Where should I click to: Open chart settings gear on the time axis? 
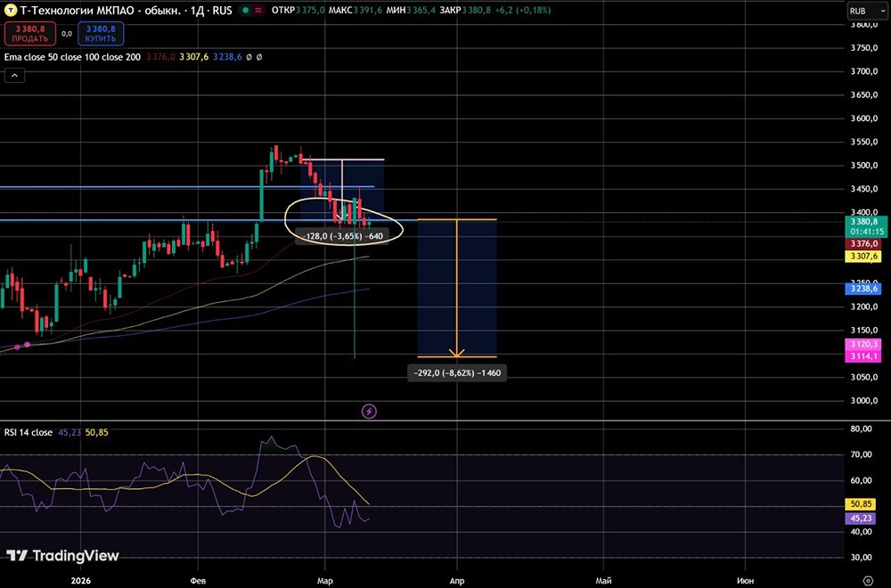coord(868,581)
